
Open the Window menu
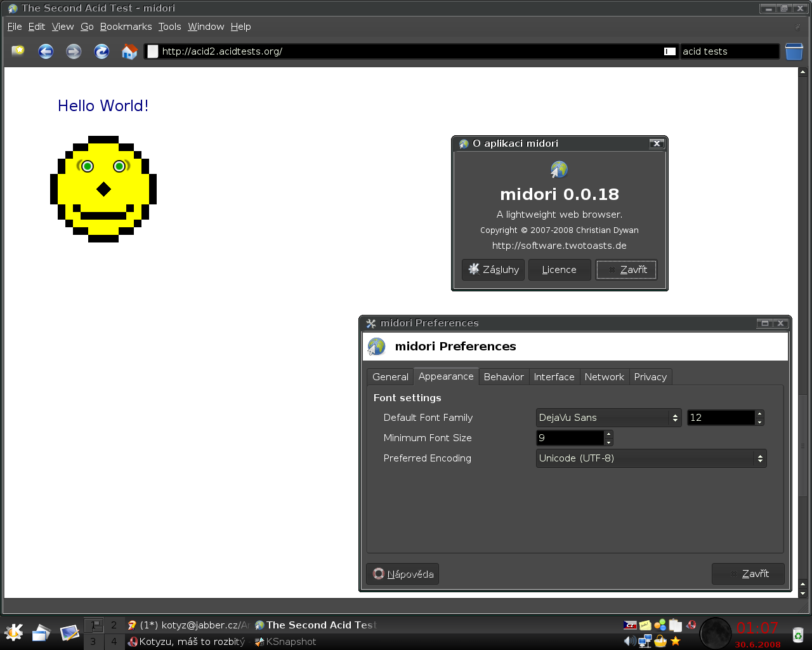click(x=206, y=27)
